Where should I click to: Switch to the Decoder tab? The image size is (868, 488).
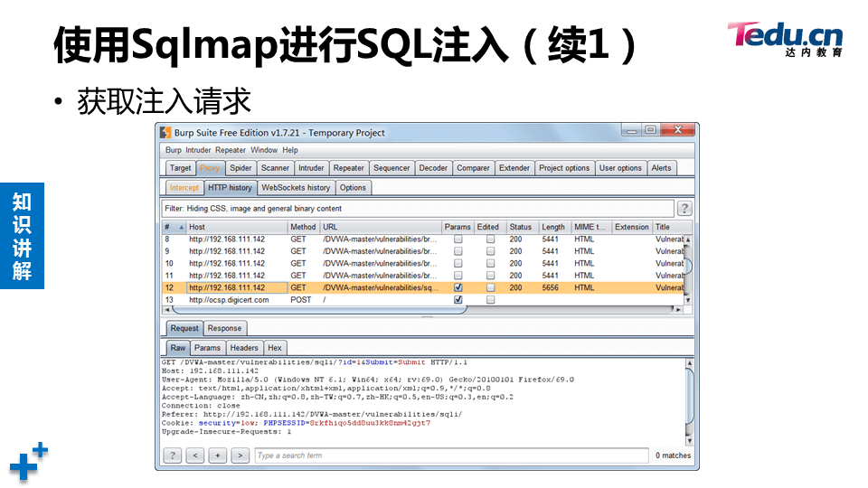pyautogui.click(x=433, y=168)
